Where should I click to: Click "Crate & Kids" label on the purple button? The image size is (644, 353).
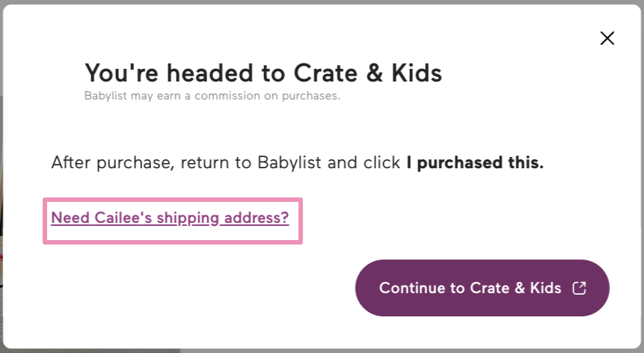(x=515, y=288)
